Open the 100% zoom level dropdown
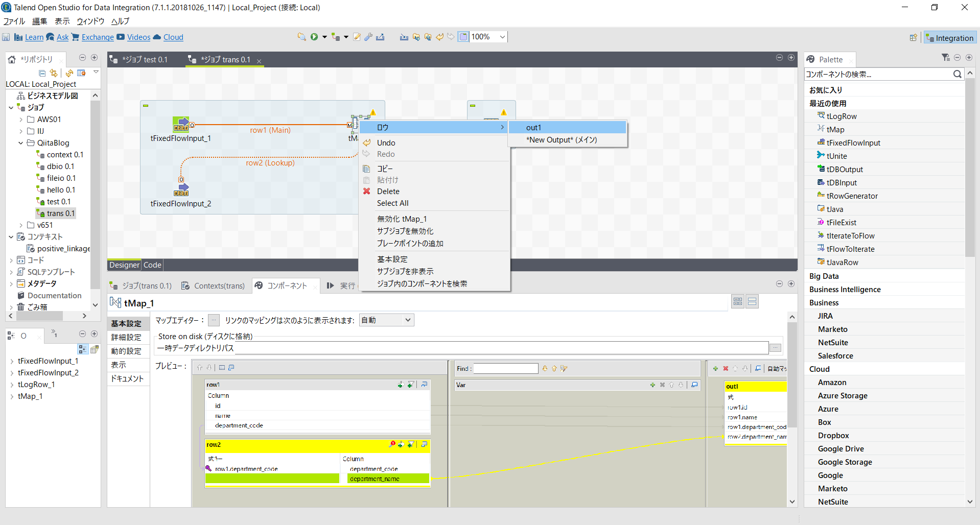 coord(502,37)
